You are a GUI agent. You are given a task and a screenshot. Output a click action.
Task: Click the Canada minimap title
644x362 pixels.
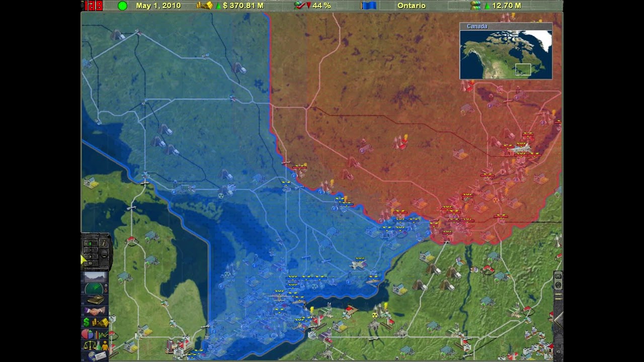pos(477,26)
